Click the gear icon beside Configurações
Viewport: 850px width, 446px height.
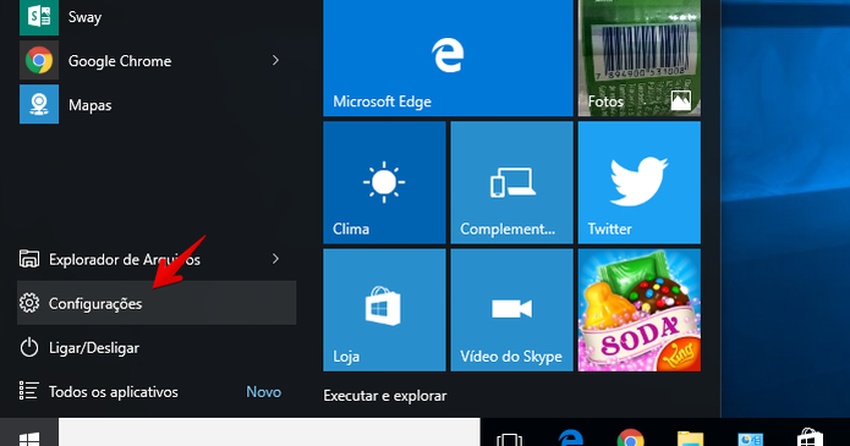29,303
